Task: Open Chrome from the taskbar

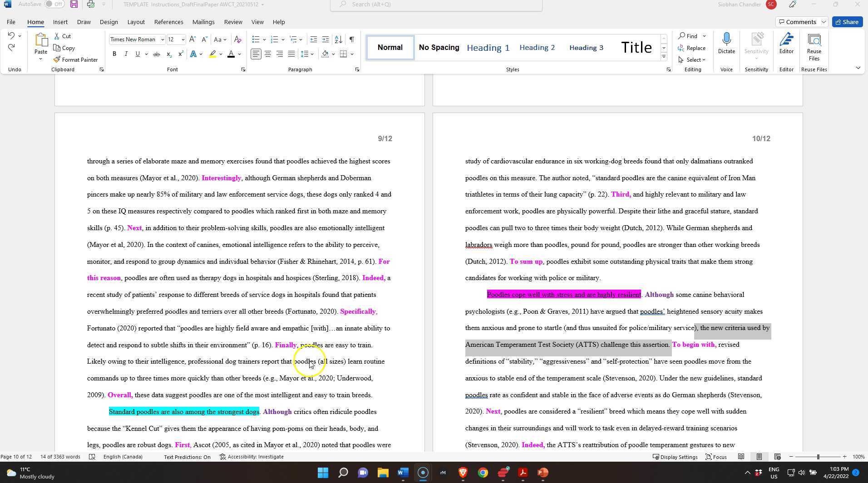Action: click(x=483, y=473)
